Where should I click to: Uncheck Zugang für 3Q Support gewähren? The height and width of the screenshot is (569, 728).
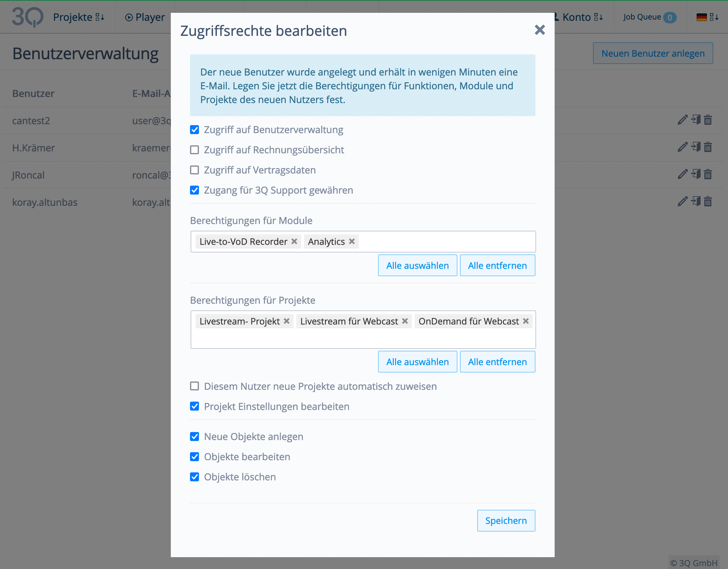click(x=194, y=190)
